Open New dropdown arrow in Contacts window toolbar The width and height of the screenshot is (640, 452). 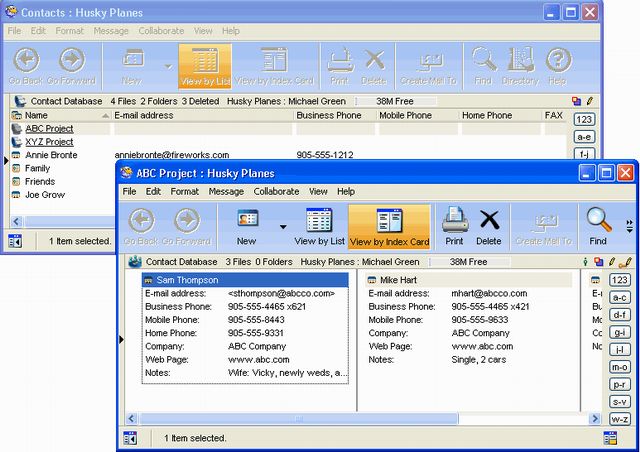click(167, 67)
